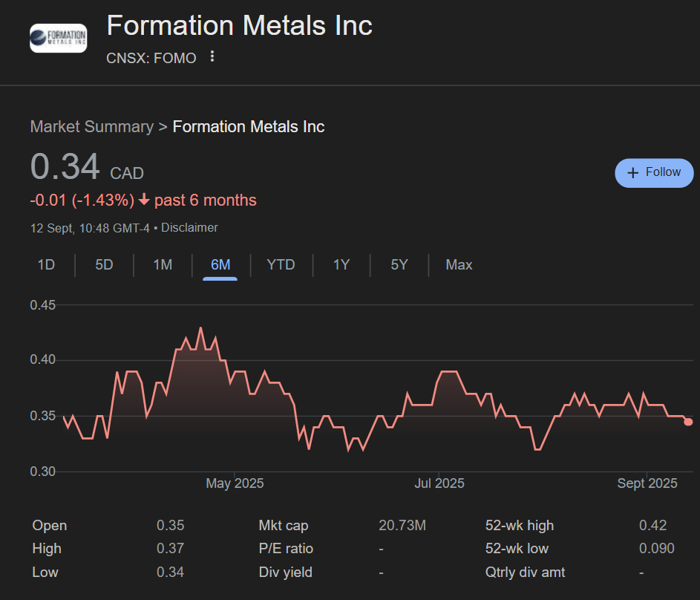This screenshot has width=700, height=600.
Task: Switch to the 5D chart range
Action: (104, 265)
